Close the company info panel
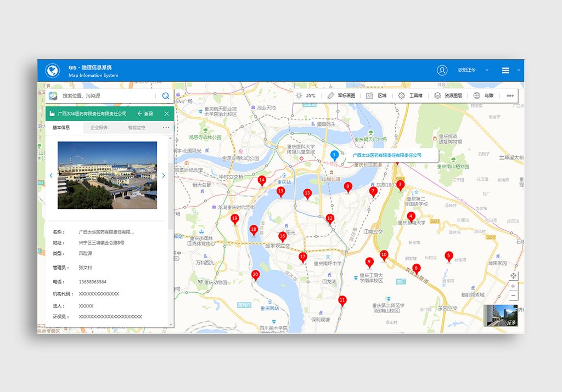The width and height of the screenshot is (562, 392). click(166, 114)
